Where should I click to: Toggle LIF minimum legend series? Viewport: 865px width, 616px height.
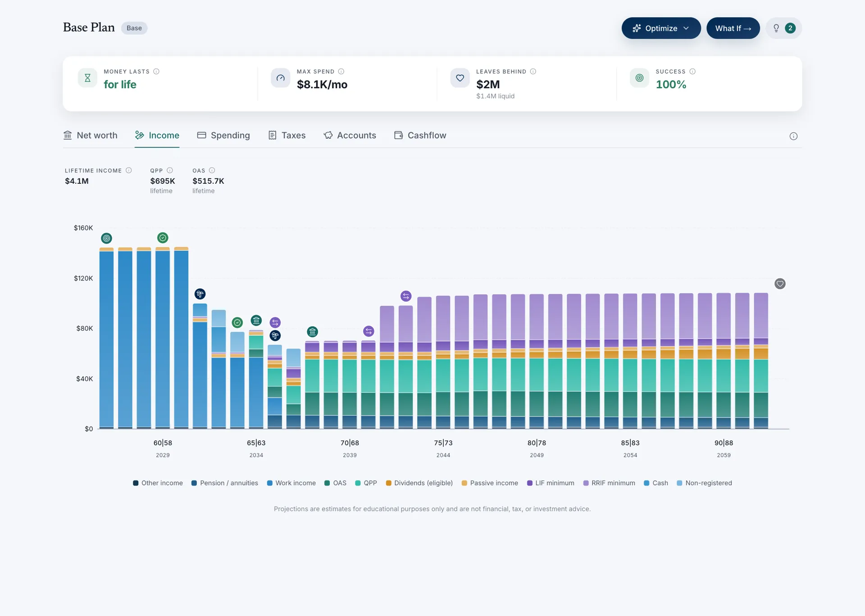coord(551,483)
